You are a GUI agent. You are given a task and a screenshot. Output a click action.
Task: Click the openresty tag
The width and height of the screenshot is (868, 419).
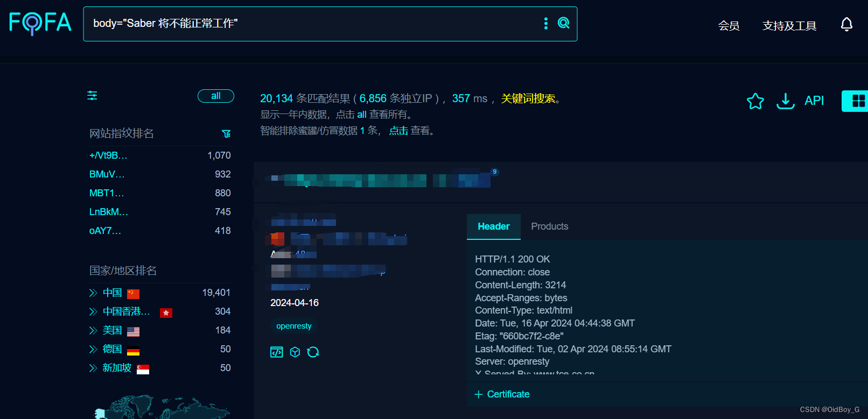(x=294, y=326)
